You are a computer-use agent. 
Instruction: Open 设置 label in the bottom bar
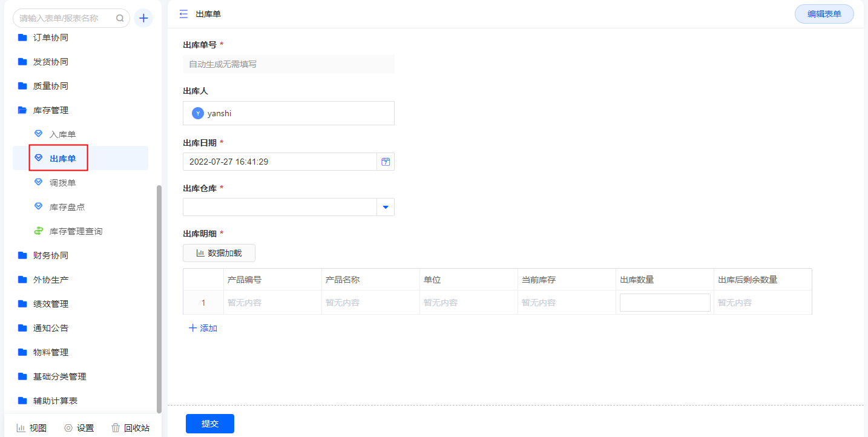pos(85,428)
